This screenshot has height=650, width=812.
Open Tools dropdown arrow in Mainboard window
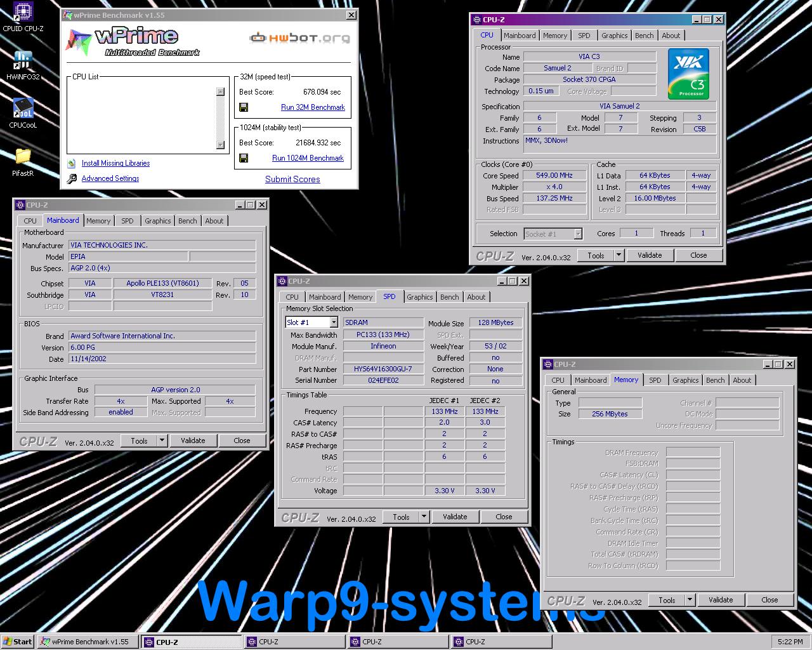pos(162,441)
